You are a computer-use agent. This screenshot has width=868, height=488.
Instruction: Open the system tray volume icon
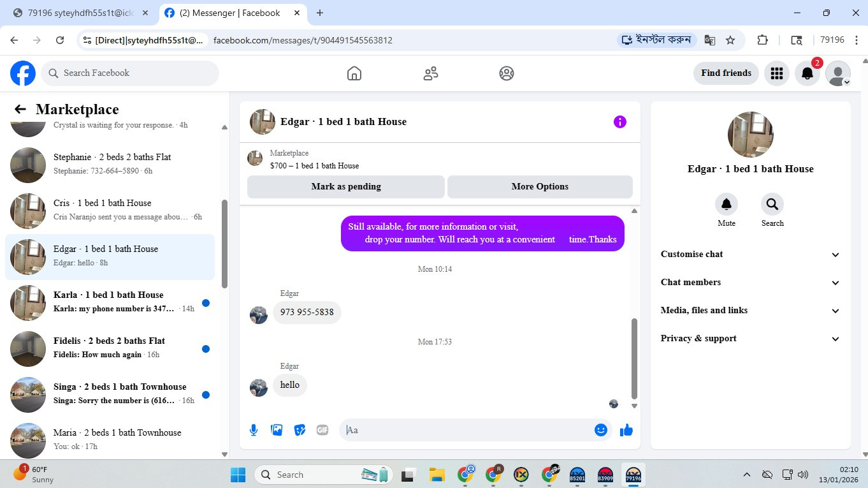point(803,475)
